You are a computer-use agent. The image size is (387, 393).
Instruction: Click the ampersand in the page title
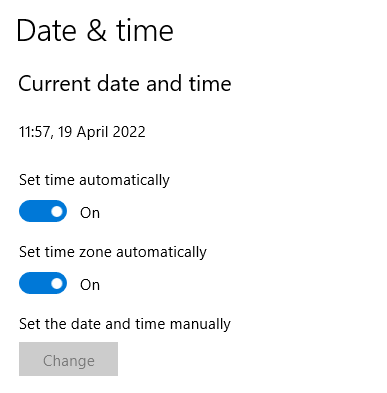pyautogui.click(x=97, y=31)
